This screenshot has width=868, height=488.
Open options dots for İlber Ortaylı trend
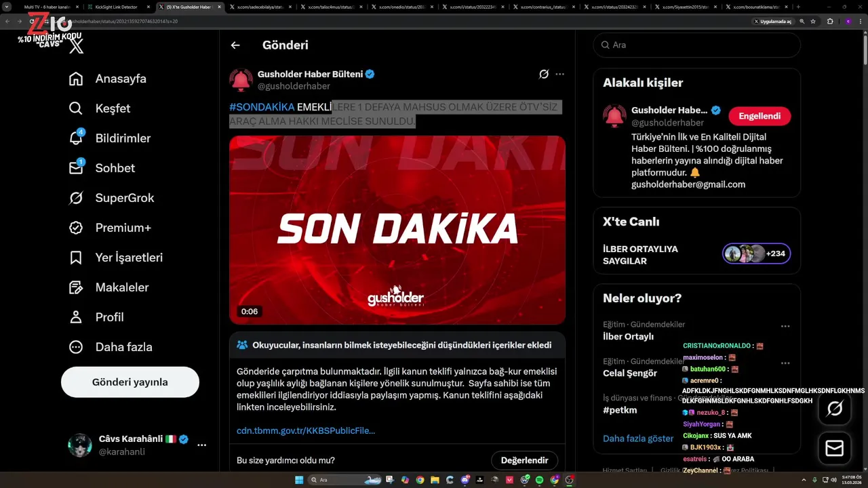click(785, 326)
